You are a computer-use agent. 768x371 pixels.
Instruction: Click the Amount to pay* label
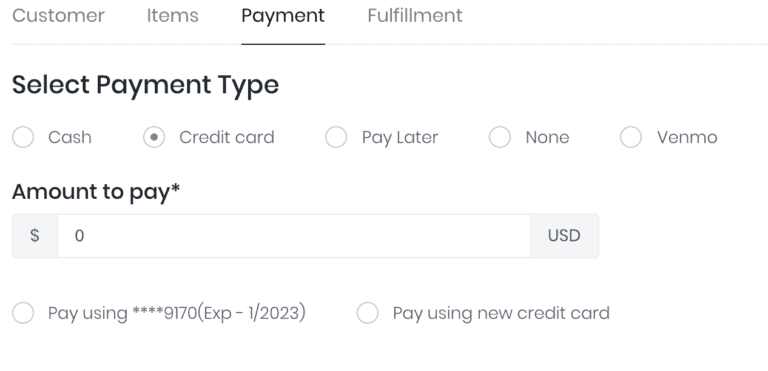click(x=96, y=192)
